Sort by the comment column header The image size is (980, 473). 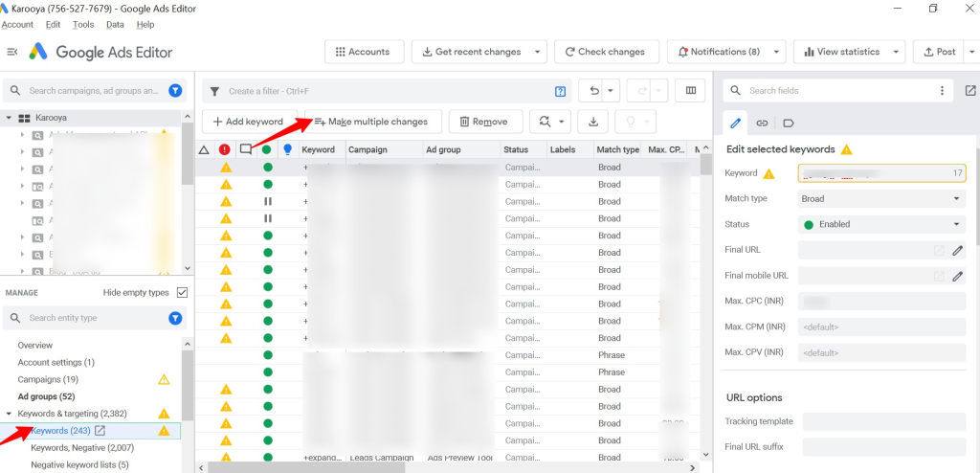click(x=246, y=149)
